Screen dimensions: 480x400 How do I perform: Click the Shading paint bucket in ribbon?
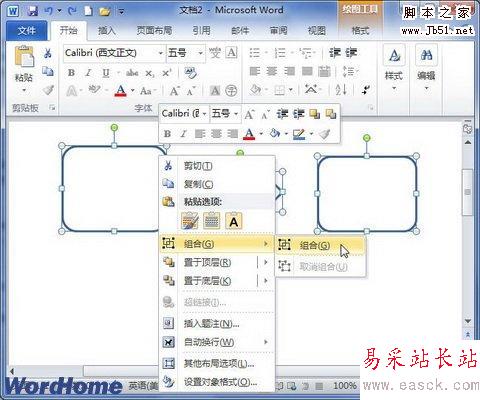click(255, 90)
